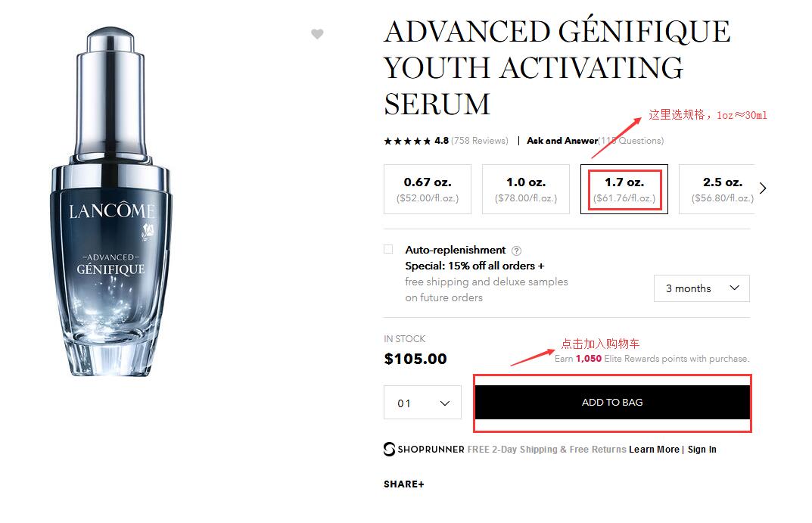Click the ADD TO BAG button

pyautogui.click(x=612, y=403)
